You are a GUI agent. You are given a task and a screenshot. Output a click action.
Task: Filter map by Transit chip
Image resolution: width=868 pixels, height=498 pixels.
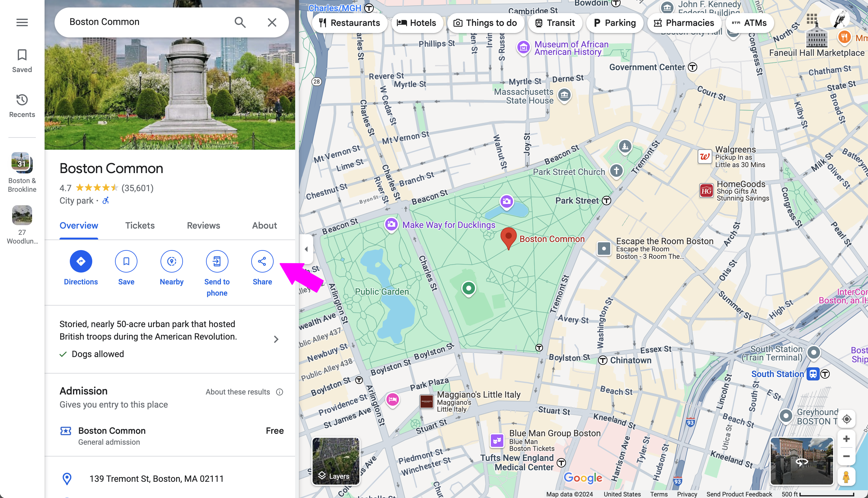(x=555, y=23)
